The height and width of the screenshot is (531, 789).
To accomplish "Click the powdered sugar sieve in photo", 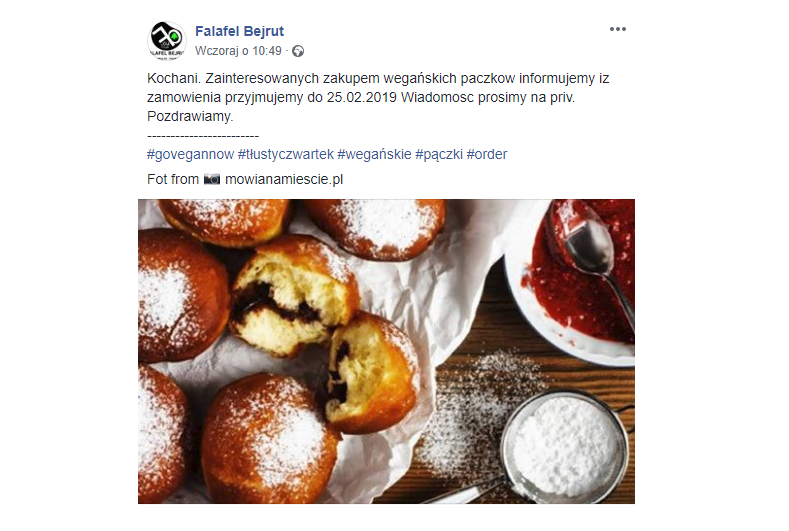I will click(x=566, y=447).
